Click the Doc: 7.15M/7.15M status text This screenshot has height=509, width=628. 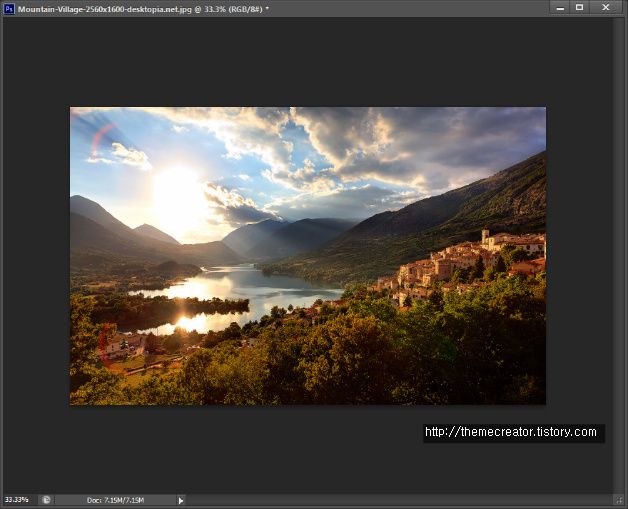115,500
